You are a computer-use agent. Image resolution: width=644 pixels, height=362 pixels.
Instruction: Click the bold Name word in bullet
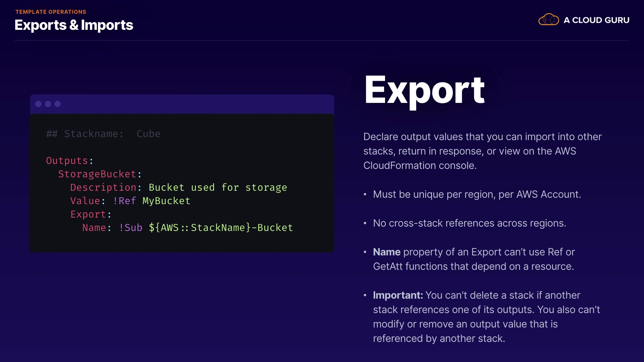coord(386,252)
